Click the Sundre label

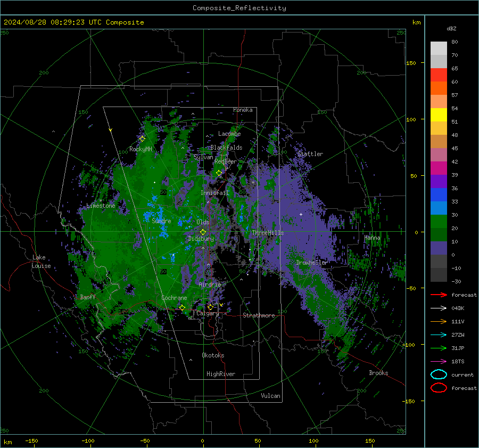[161, 221]
